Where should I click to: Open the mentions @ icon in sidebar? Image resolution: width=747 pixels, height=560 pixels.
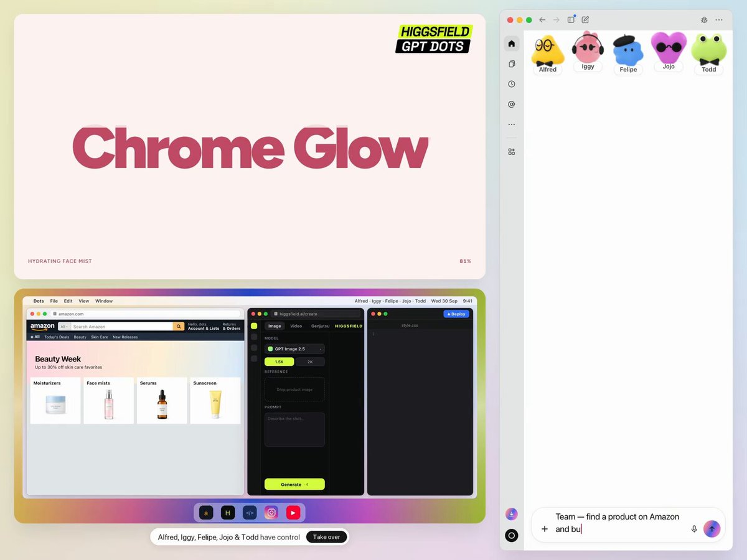[x=512, y=104]
